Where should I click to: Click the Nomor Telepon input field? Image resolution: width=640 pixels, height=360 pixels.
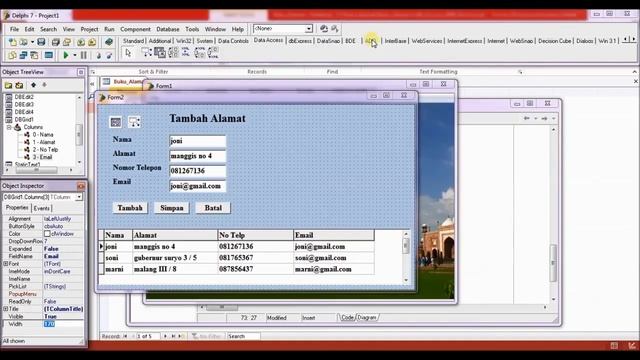click(x=198, y=171)
